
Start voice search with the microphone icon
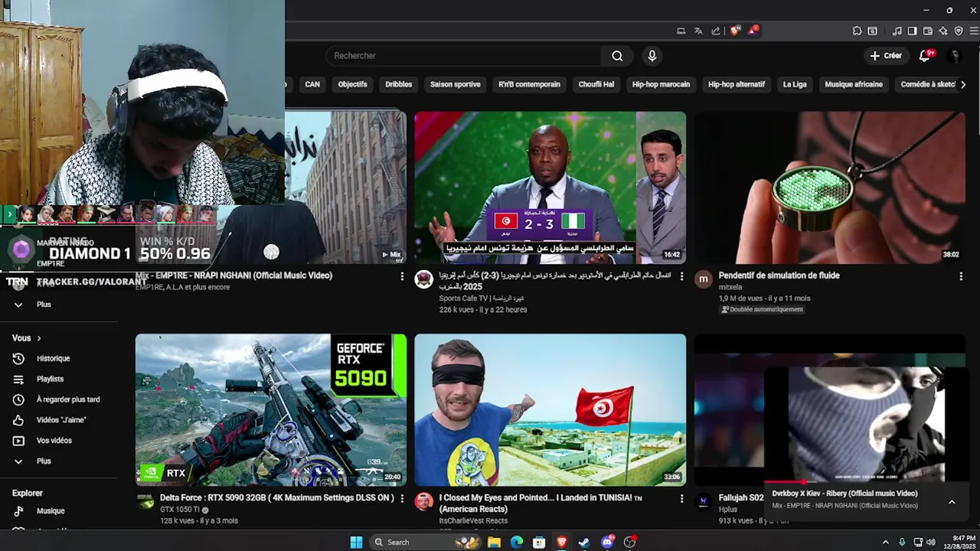tap(652, 56)
